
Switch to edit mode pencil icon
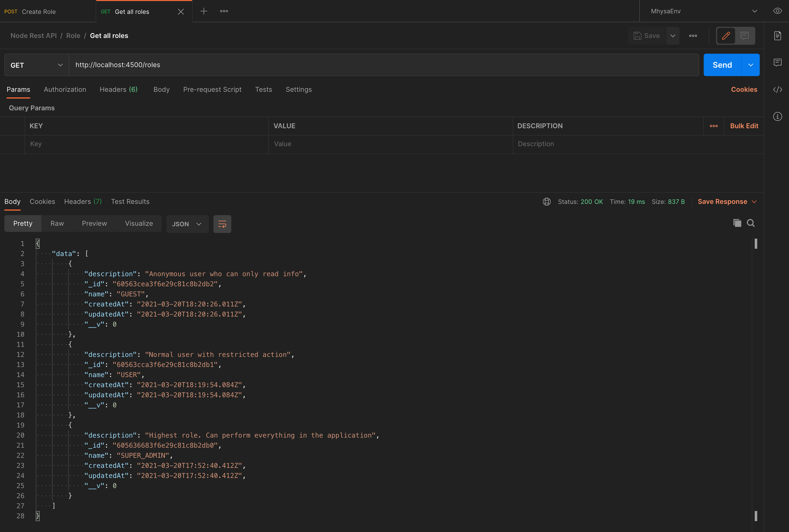pyautogui.click(x=726, y=36)
